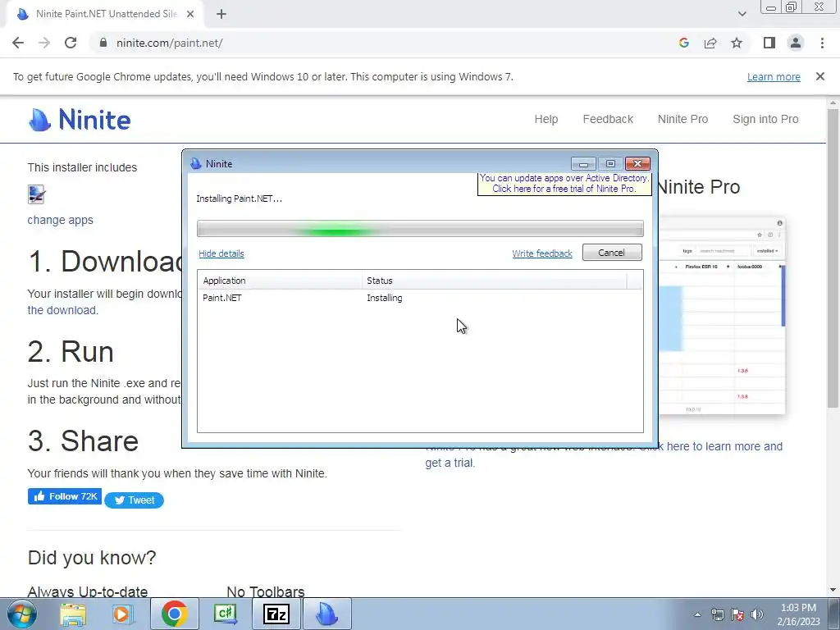Go to Ninite Pro

pos(682,119)
